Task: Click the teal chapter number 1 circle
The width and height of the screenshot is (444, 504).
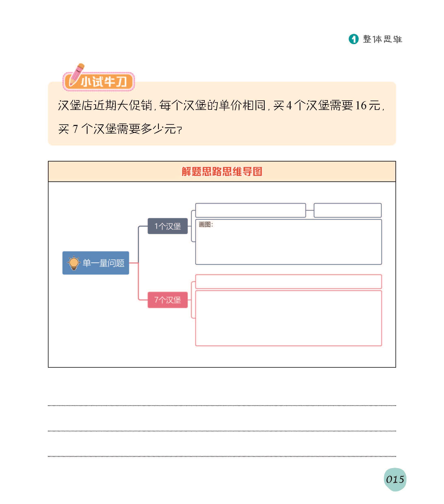Action: (x=354, y=39)
